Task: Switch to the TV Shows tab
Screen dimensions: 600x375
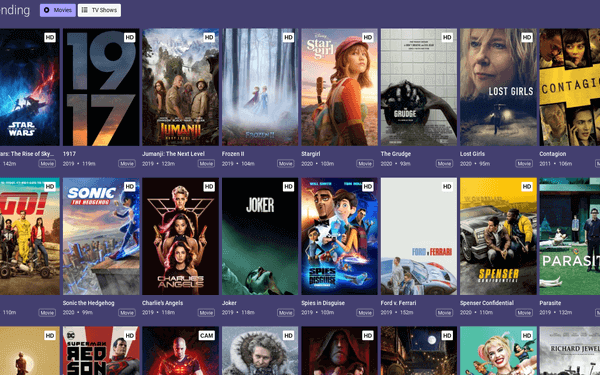Action: coord(99,10)
